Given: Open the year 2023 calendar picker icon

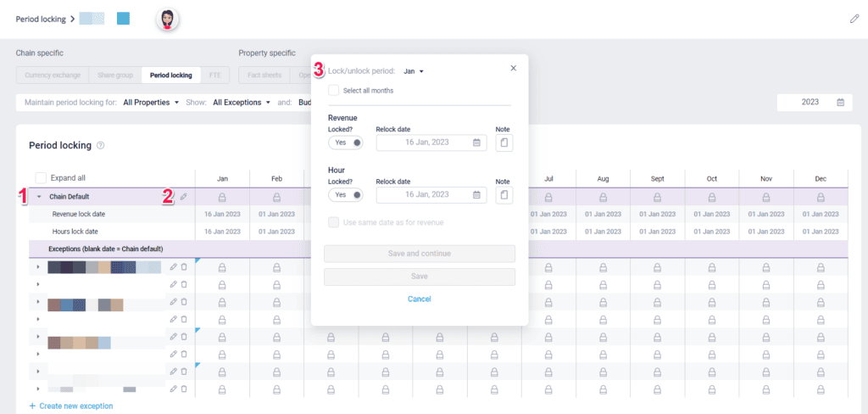Looking at the screenshot, I should (x=840, y=102).
